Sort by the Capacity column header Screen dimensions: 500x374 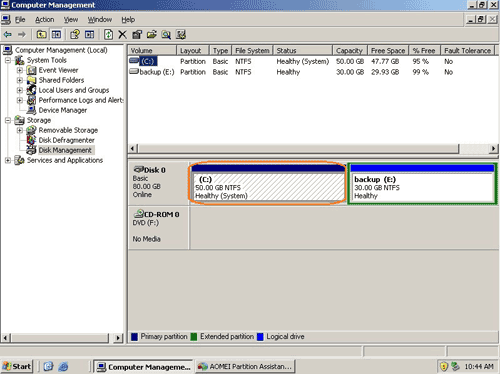tap(350, 51)
